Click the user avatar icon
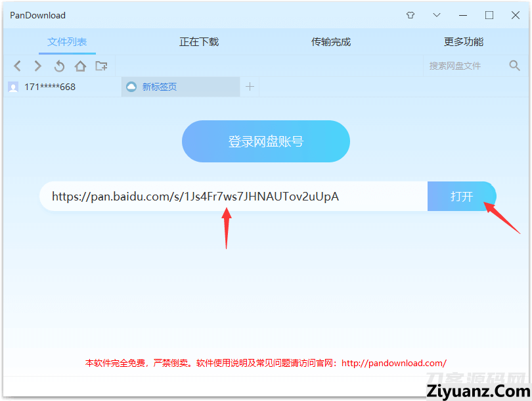The height and width of the screenshot is (401, 532). [x=13, y=87]
